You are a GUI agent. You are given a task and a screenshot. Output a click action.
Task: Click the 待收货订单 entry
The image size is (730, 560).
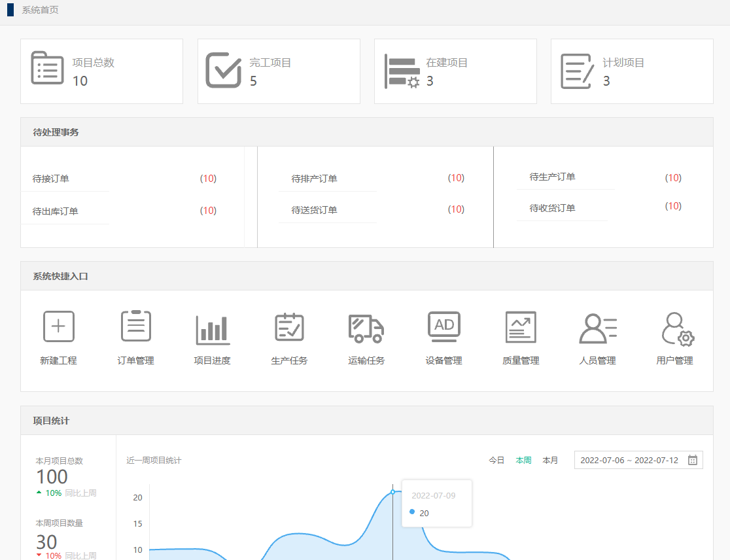552,208
